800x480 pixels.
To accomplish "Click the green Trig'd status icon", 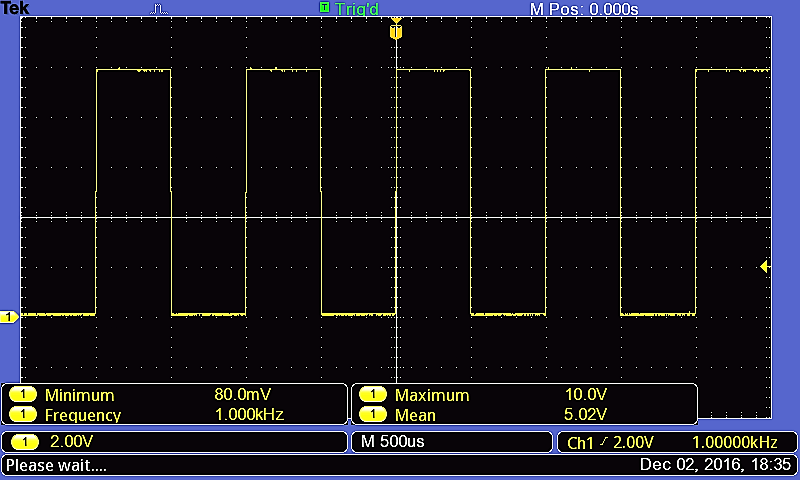I will (324, 7).
